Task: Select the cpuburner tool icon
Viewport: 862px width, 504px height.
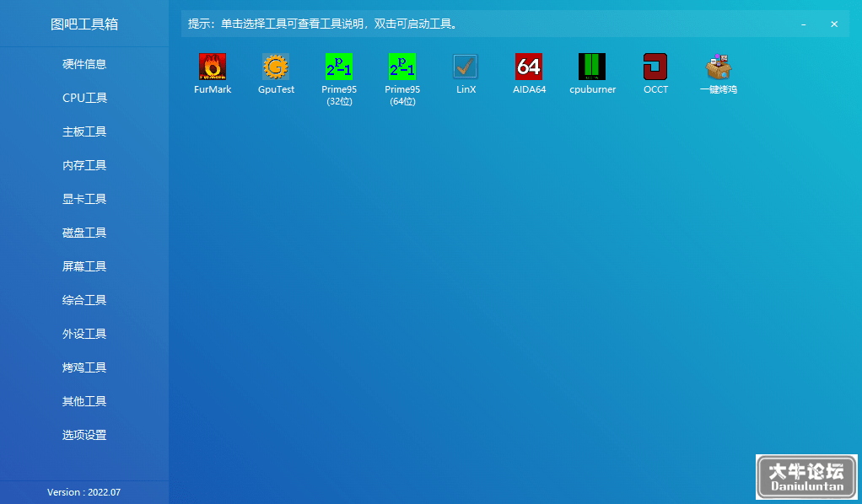Action: 592,67
